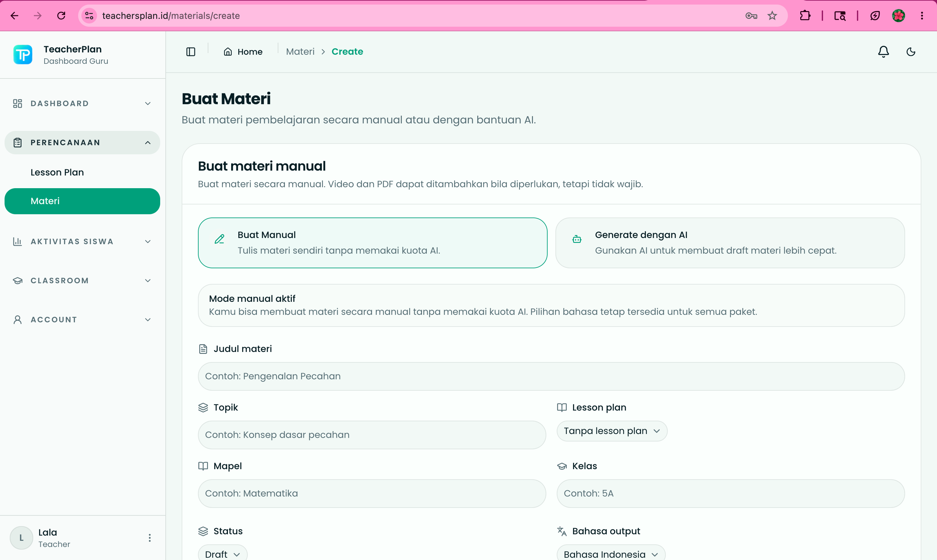937x560 pixels.
Task: Collapse the Perencanaan sidebar section
Action: pyautogui.click(x=82, y=143)
